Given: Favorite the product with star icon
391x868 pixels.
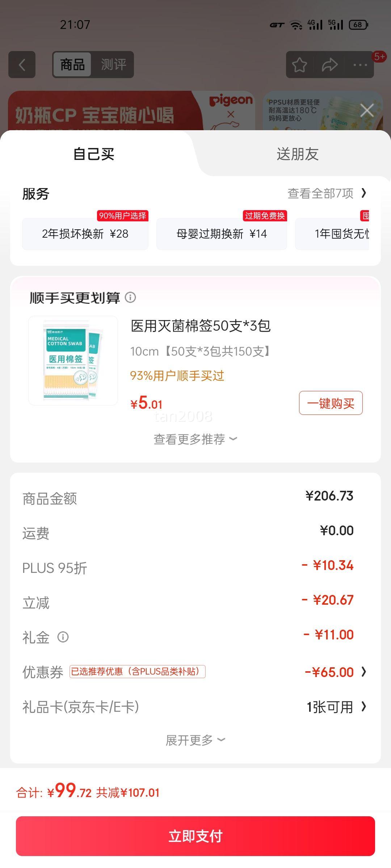Looking at the screenshot, I should pyautogui.click(x=299, y=65).
